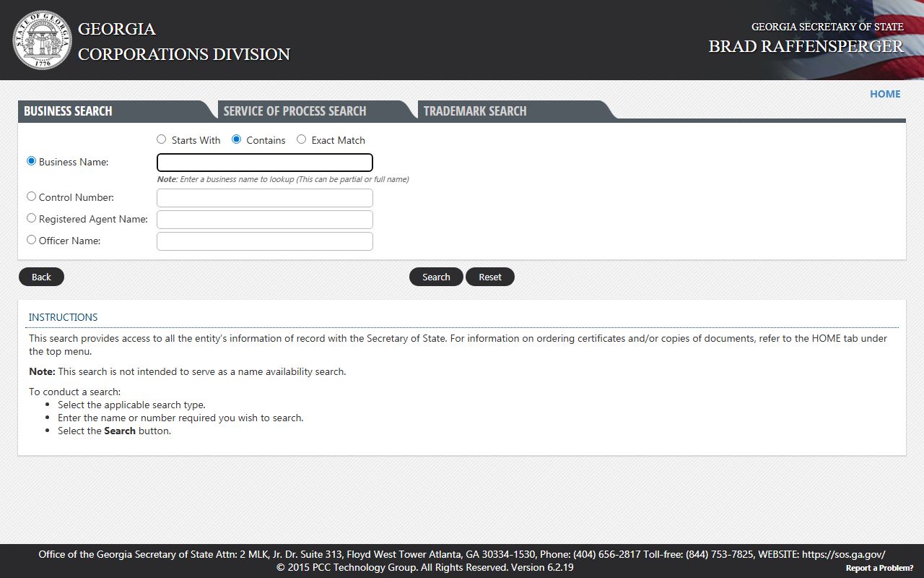924x578 pixels.
Task: Click the State of Georgia seal logo
Action: tap(42, 40)
